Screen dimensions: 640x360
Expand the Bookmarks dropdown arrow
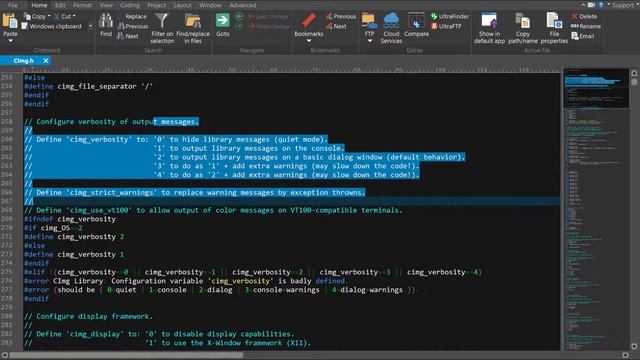pos(309,41)
